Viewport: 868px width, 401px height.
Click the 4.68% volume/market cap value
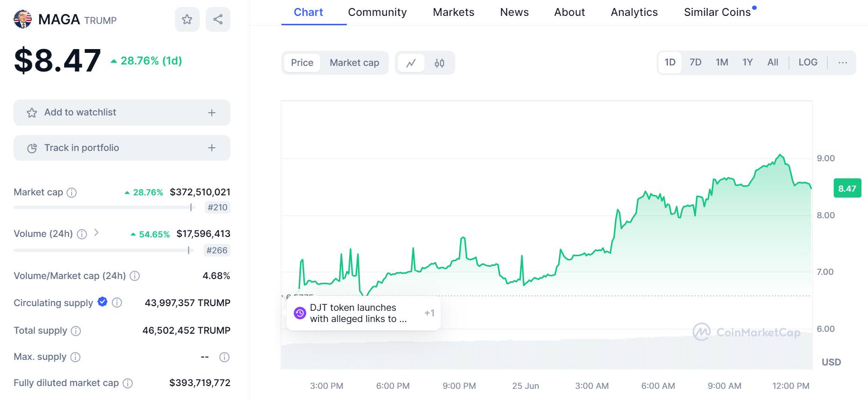click(216, 276)
